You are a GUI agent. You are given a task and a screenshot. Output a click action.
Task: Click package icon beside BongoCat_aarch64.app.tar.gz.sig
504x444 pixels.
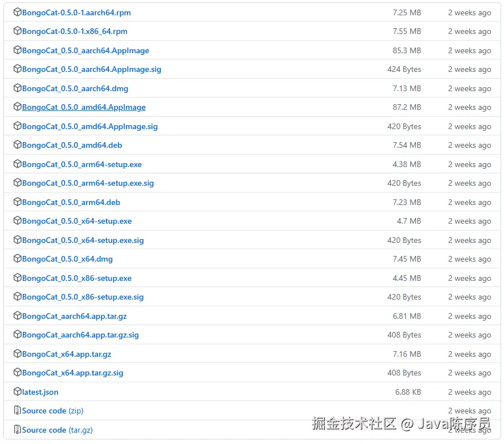(x=18, y=335)
